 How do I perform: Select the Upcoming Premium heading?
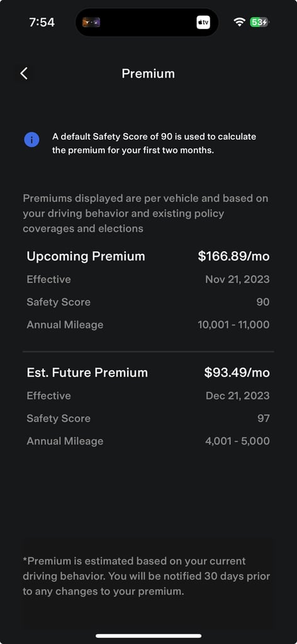[x=86, y=256]
